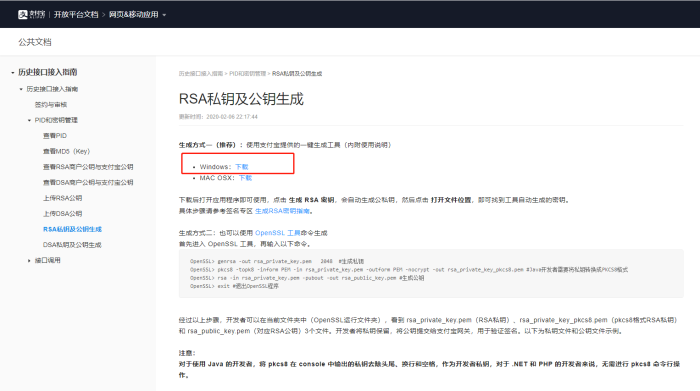Download the Windows key generation tool
The width and height of the screenshot is (700, 391).
(242, 167)
